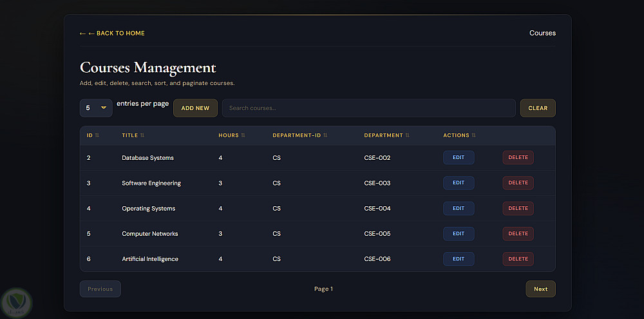Delete the Artificial Intelligence course

(518, 259)
